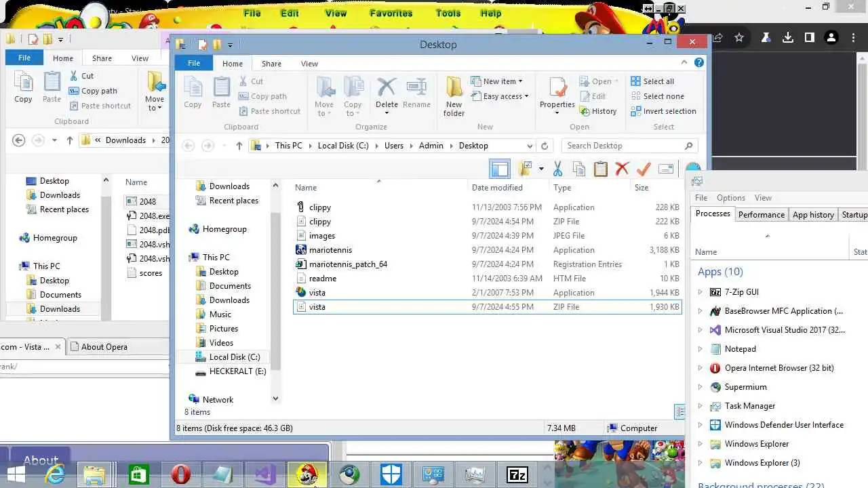868x488 pixels.
Task: Expand the BaseBrowser MFC Application process
Action: 701,311
